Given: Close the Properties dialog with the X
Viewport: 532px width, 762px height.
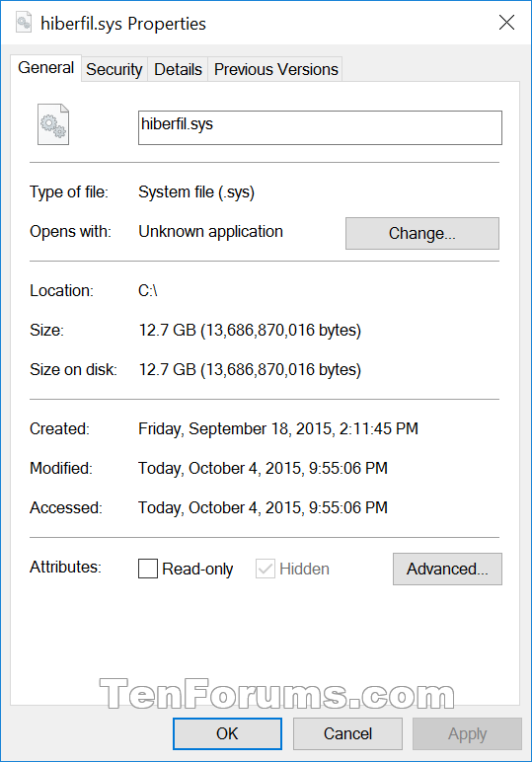Looking at the screenshot, I should point(506,23).
